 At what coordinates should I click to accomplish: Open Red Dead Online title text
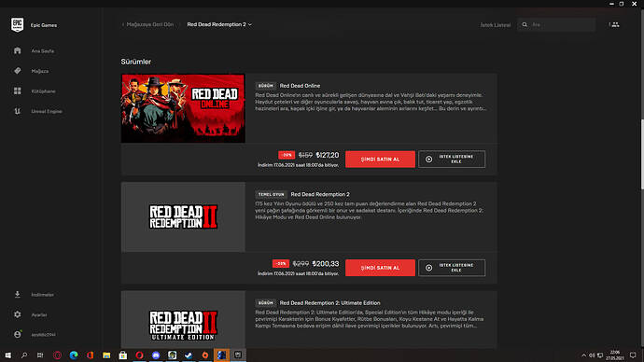click(300, 86)
